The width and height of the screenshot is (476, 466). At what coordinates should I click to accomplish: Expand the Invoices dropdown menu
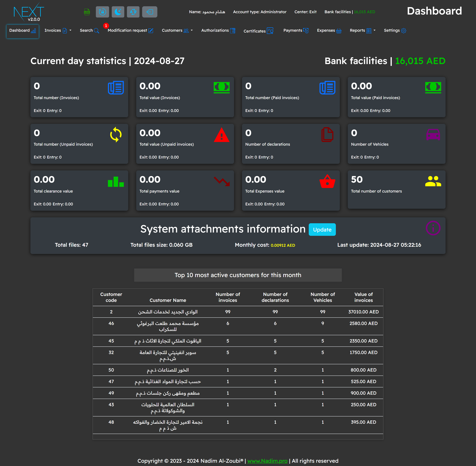[58, 31]
